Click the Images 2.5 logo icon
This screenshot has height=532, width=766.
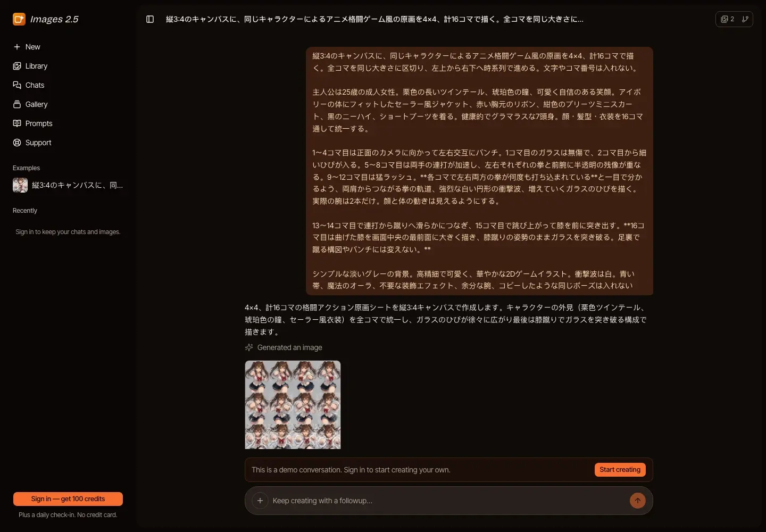19,19
